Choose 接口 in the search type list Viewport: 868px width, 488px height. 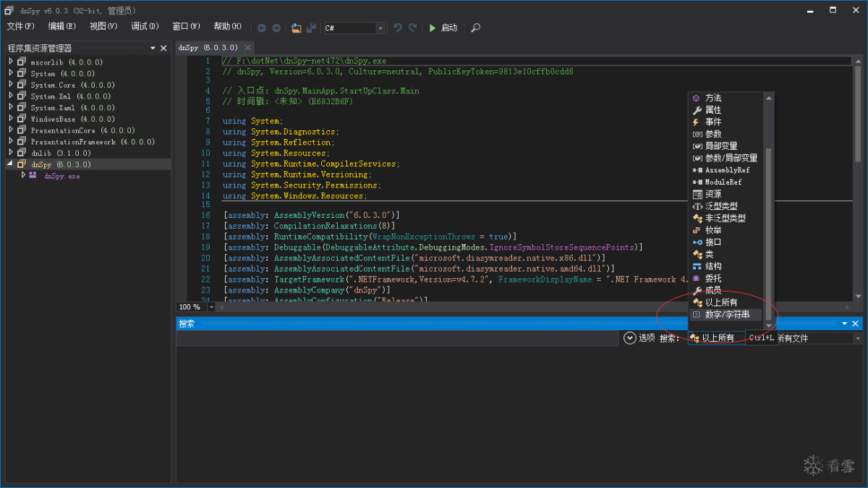726,242
